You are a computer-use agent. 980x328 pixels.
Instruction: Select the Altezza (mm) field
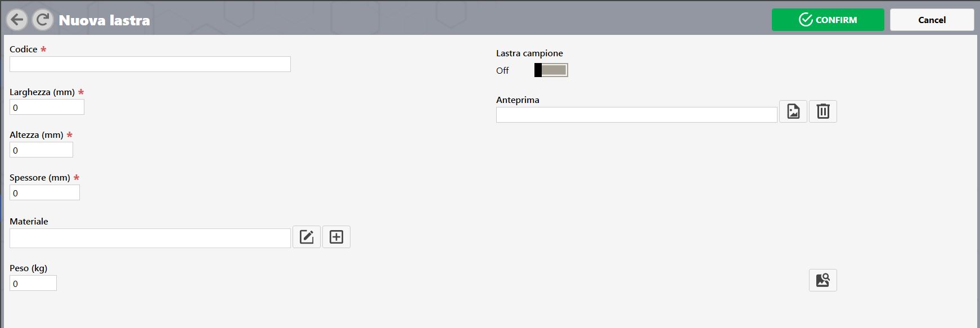(41, 150)
